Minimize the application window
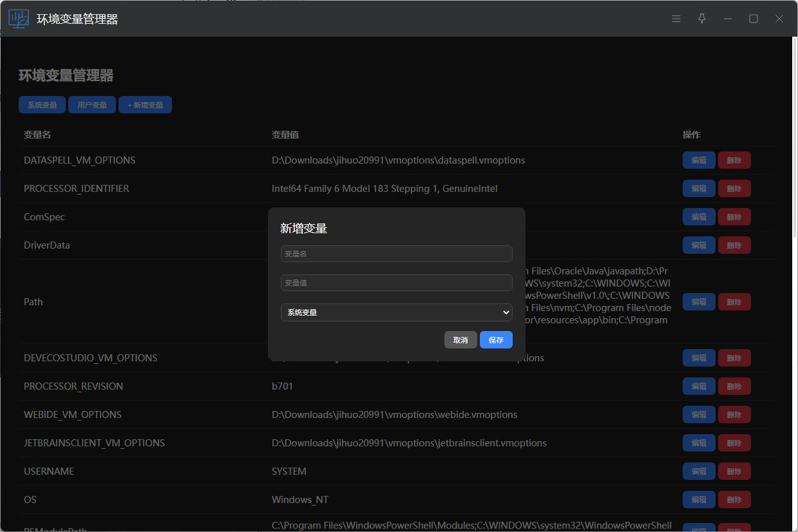This screenshot has width=798, height=532. pos(728,19)
